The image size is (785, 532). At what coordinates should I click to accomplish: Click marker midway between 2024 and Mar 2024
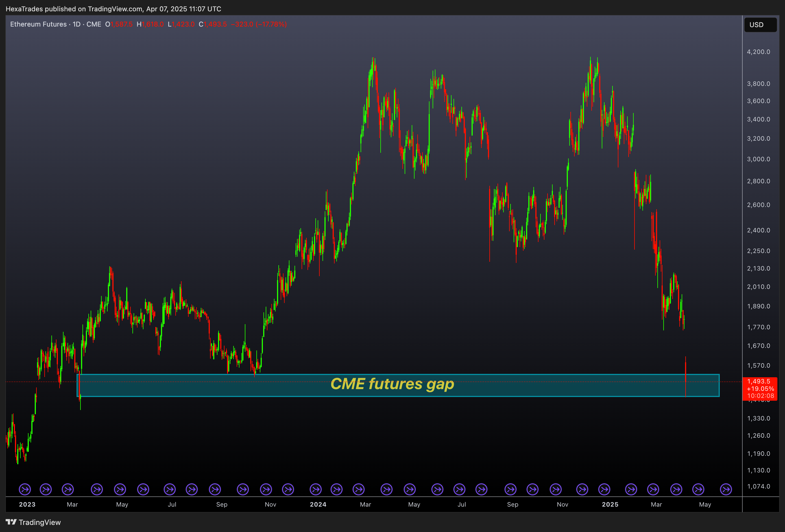pos(337,489)
